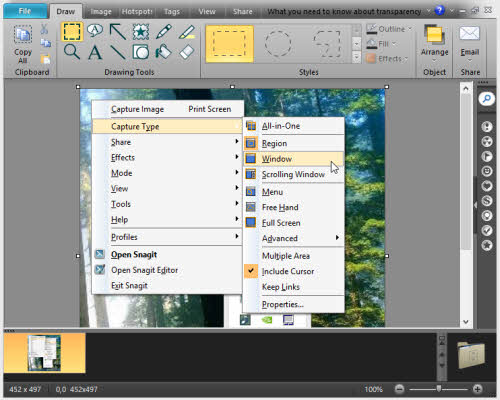
Task: Switch to the Draw tab
Action: click(66, 12)
